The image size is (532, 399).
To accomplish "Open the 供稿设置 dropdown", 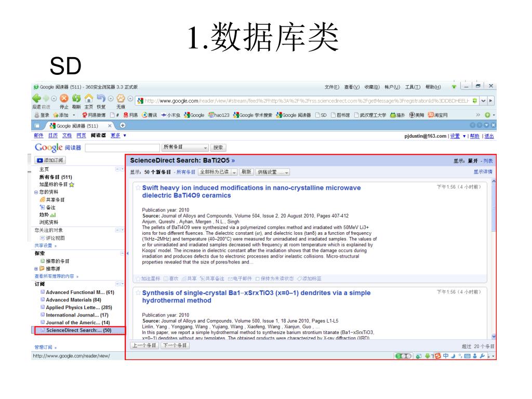I will click(273, 172).
